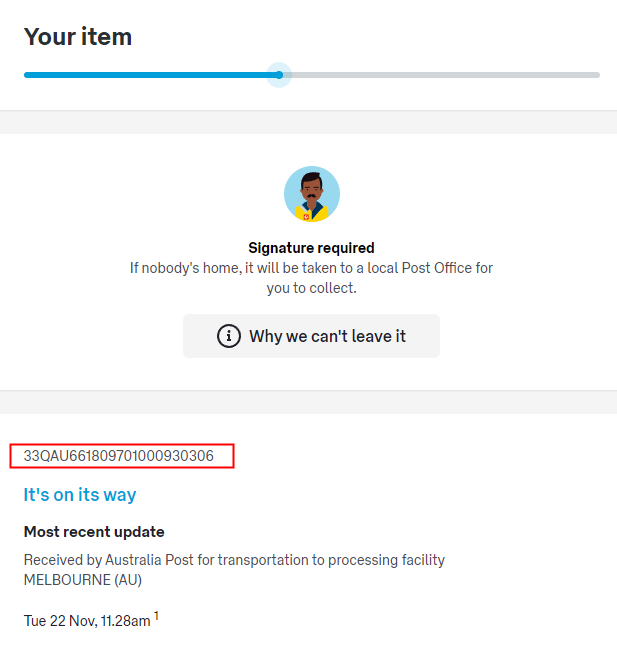
Task: Click the progress bar's current position marker
Action: click(x=279, y=75)
